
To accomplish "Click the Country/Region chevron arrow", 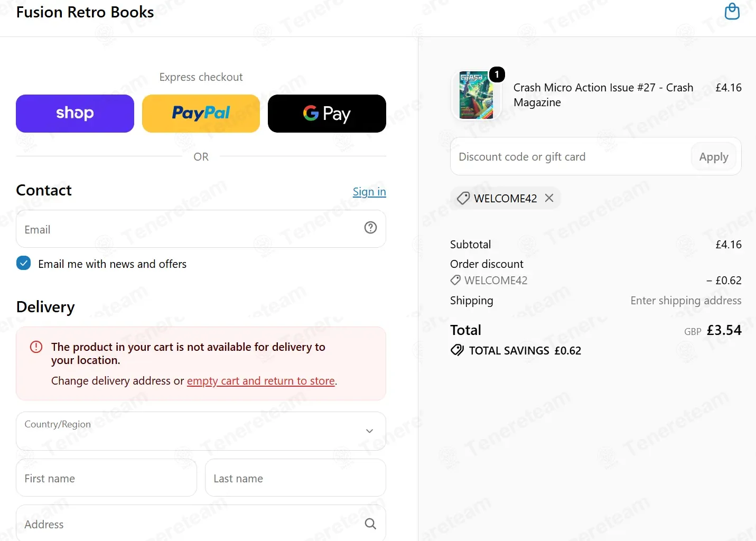I will click(x=370, y=431).
